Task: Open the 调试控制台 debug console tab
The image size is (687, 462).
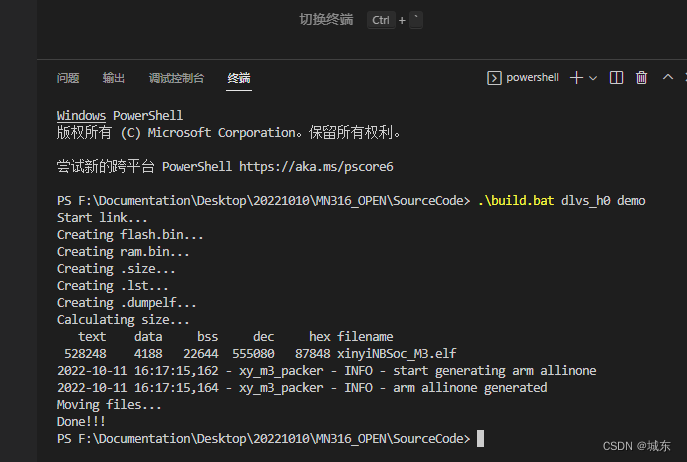Action: [x=176, y=78]
